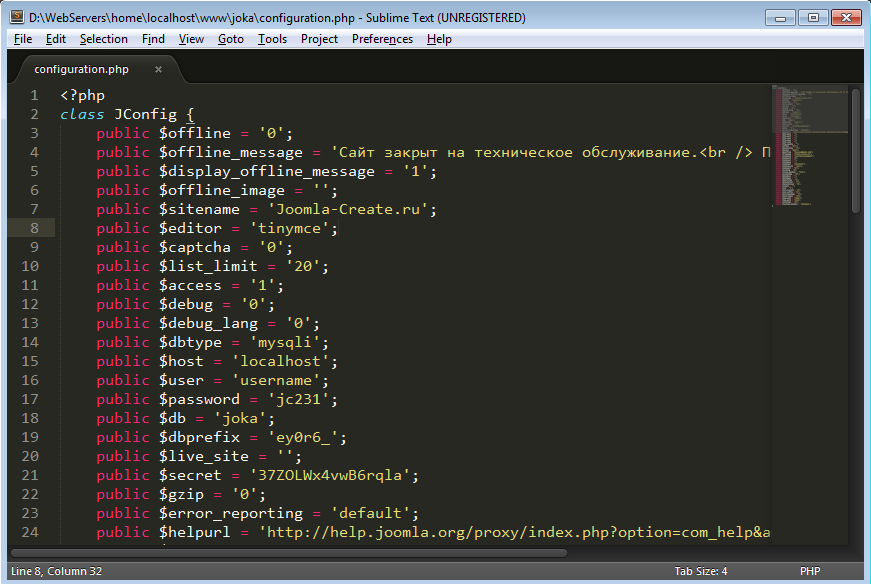Open the Tab Size: 4 selector

pos(700,571)
